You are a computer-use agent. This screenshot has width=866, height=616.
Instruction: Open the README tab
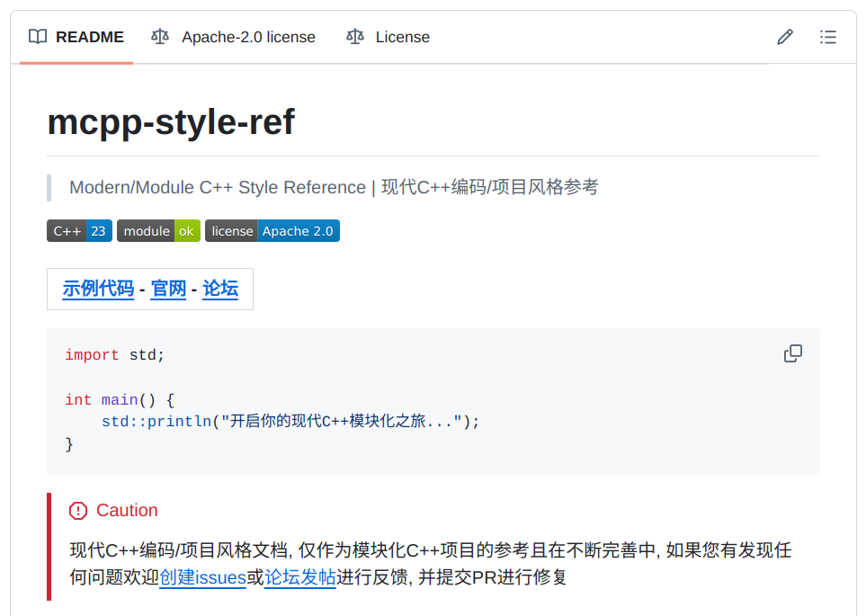(x=76, y=37)
